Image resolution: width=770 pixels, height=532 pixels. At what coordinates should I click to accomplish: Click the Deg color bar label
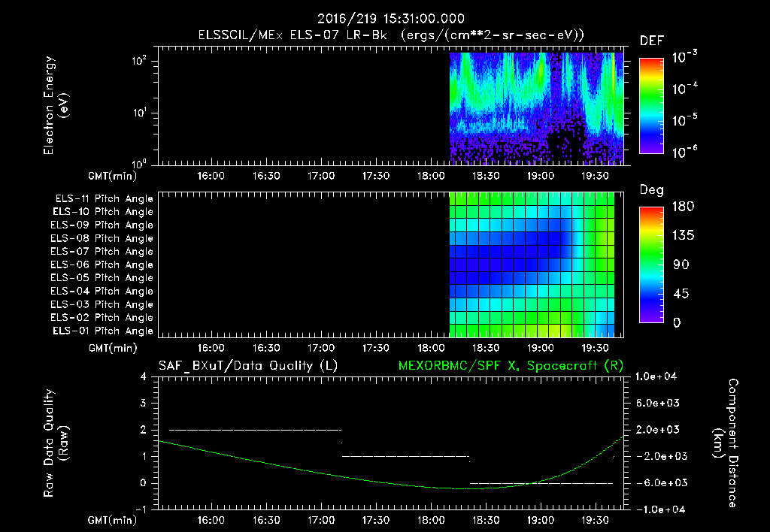tap(652, 190)
